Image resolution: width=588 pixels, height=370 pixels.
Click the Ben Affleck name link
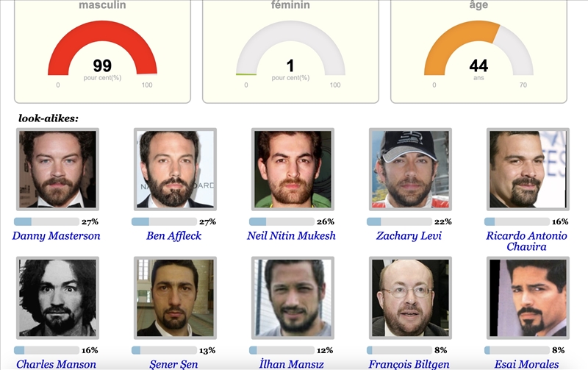(x=173, y=236)
